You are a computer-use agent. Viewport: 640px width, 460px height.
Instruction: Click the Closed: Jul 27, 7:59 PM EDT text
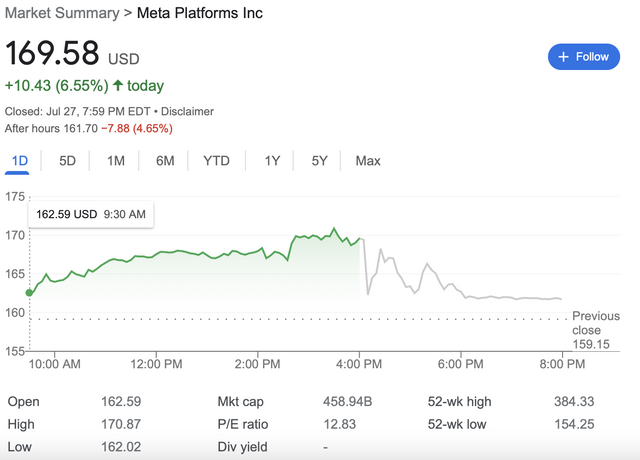click(x=78, y=111)
